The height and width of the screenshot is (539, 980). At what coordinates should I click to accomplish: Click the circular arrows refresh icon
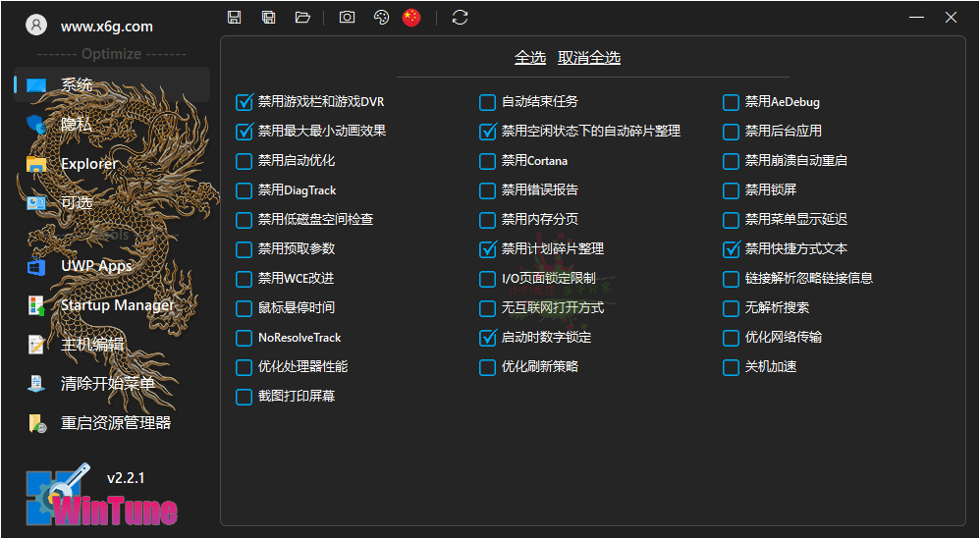click(x=460, y=17)
